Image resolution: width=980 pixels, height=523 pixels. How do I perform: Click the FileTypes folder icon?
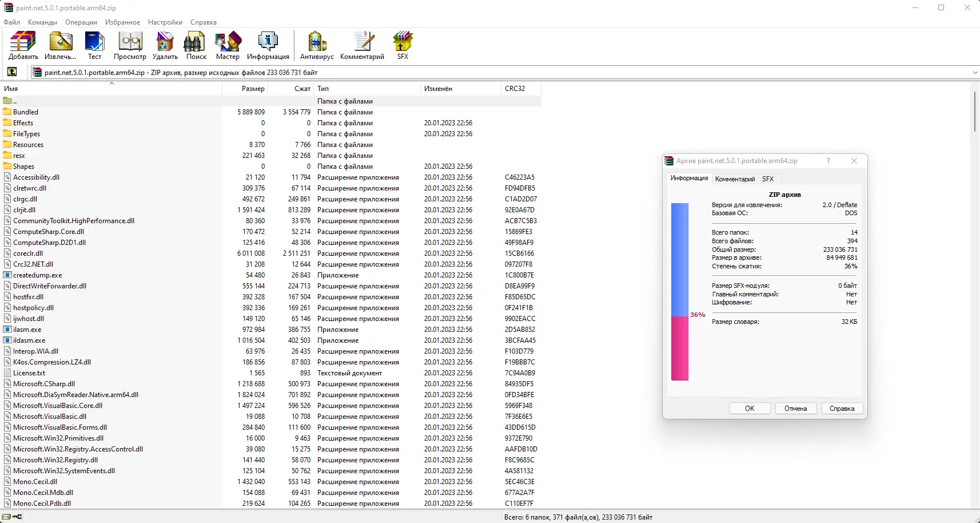tap(7, 134)
